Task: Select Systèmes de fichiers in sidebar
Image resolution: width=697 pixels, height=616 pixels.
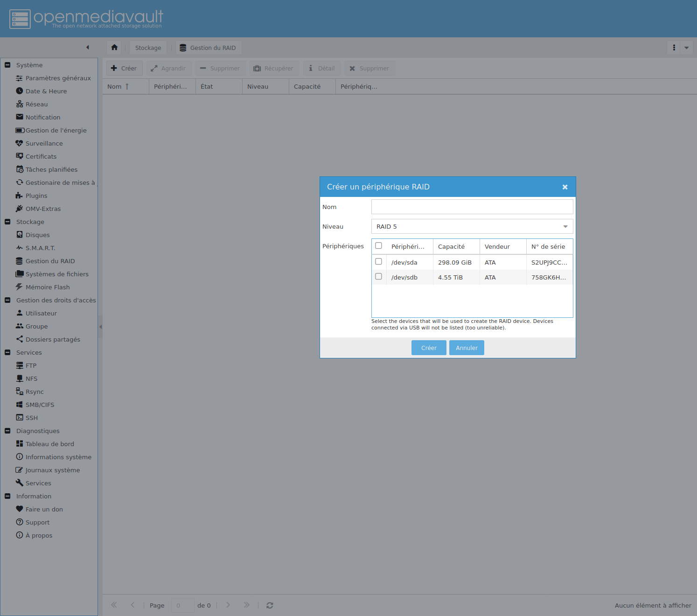Action: coord(57,274)
